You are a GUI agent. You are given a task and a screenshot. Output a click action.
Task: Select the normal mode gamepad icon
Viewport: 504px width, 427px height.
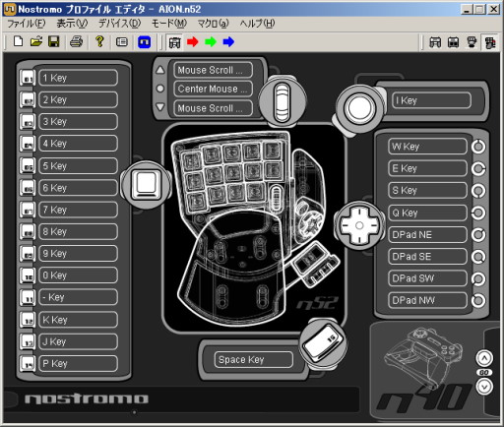(x=174, y=42)
